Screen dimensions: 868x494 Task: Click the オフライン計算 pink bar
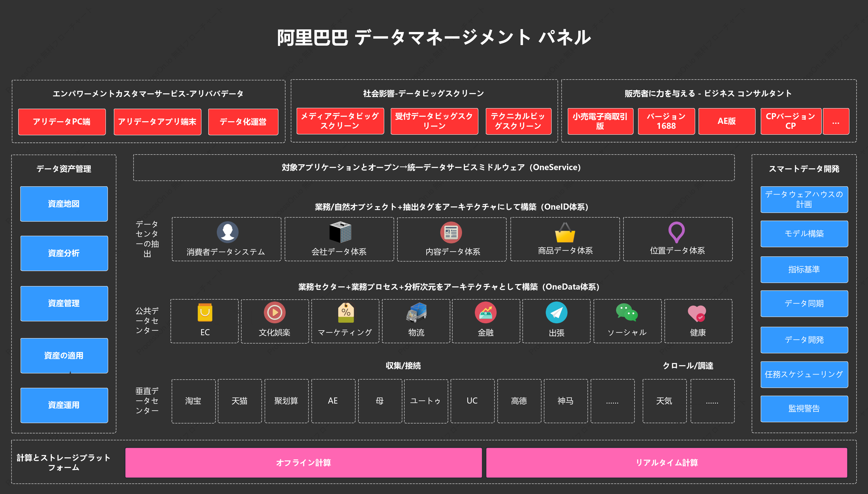[303, 463]
